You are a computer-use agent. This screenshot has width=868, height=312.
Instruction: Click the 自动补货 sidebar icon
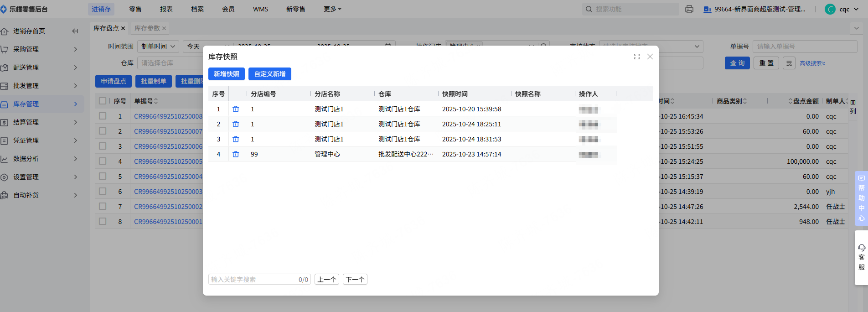pos(5,195)
